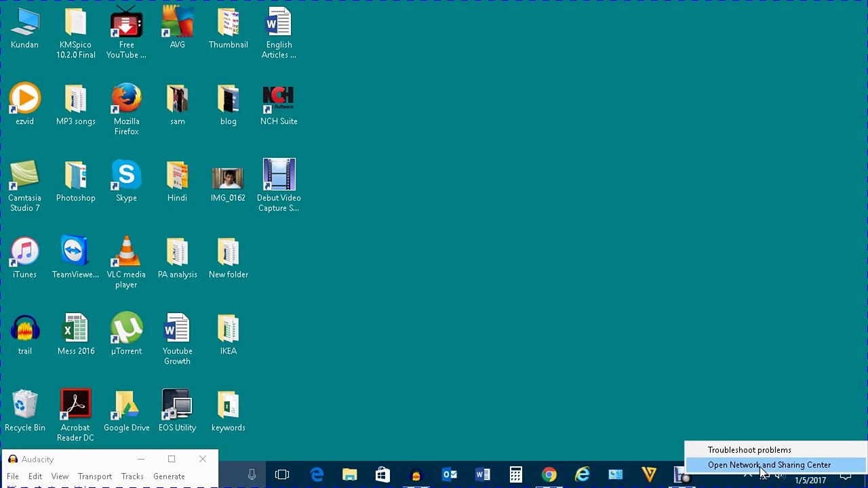The width and height of the screenshot is (868, 488).
Task: Launch Google Chrome from the taskbar
Action: [549, 474]
